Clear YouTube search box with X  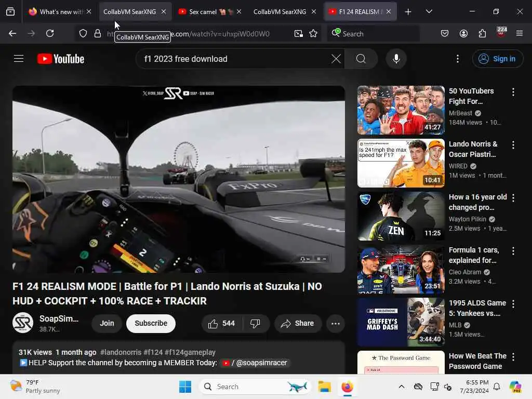coord(336,59)
